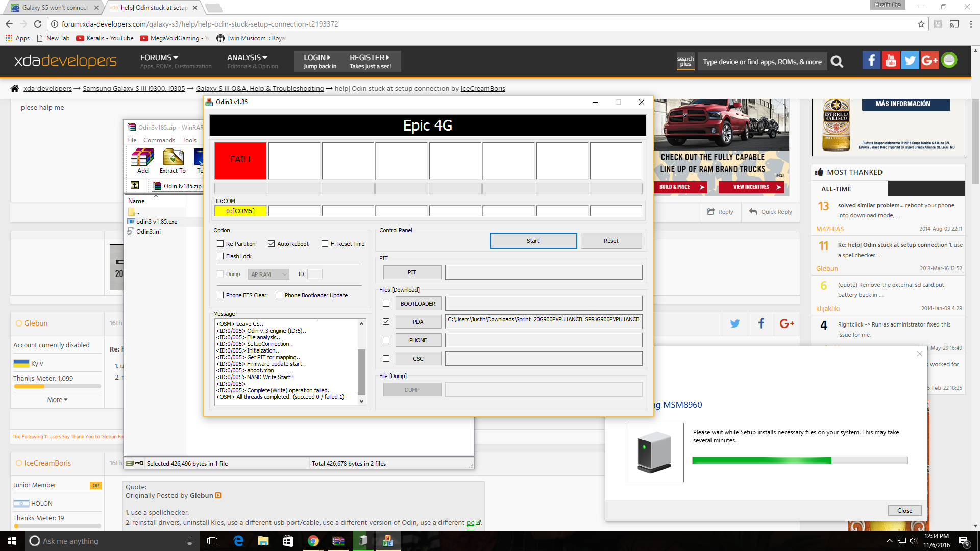The image size is (980, 551).
Task: Switch to the Galaxy S5 won't connect tab
Action: 55,8
